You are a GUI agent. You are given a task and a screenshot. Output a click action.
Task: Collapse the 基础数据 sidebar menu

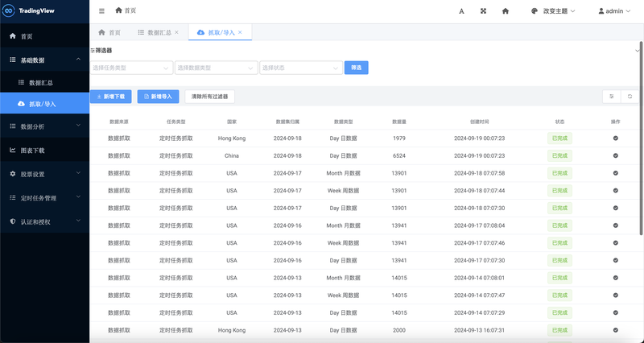click(x=45, y=60)
